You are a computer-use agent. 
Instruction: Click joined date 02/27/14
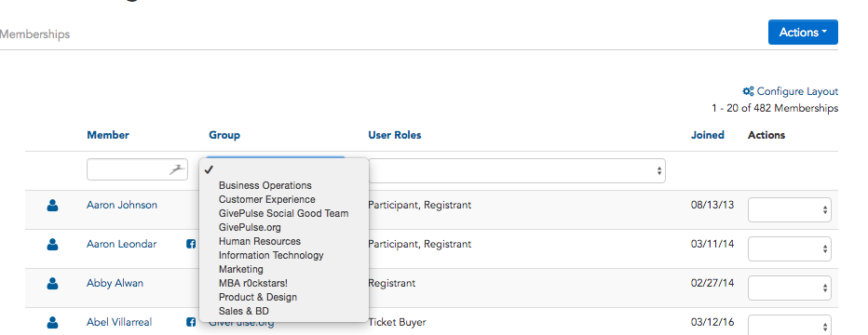click(712, 283)
